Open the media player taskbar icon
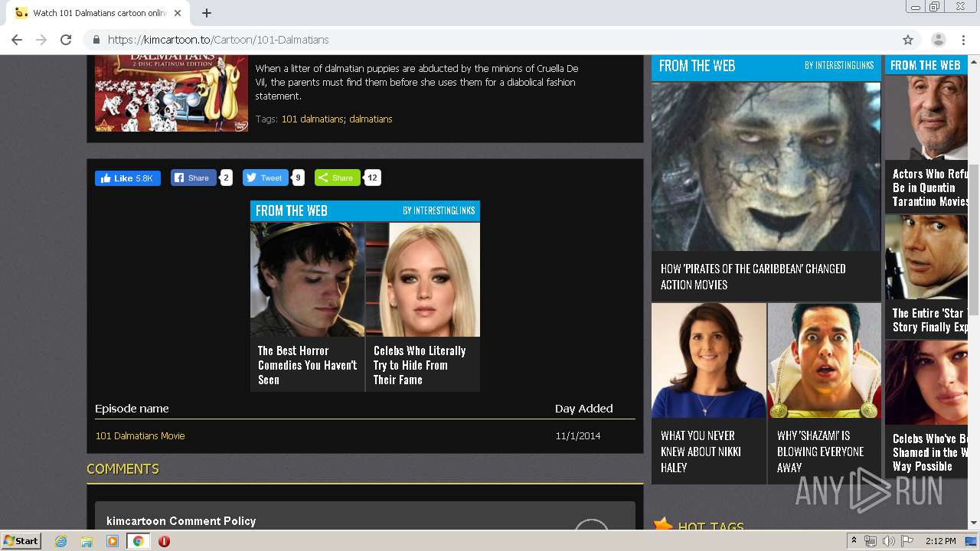 point(113,541)
